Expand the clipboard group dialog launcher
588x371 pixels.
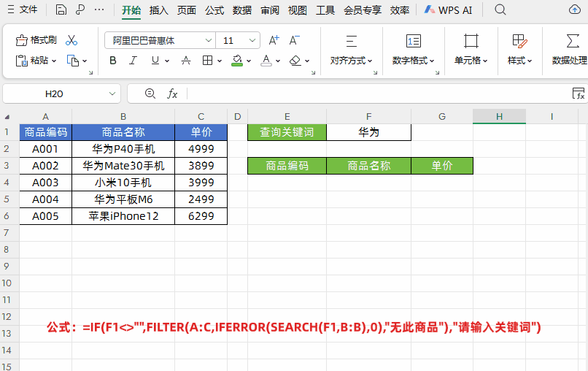click(90, 73)
